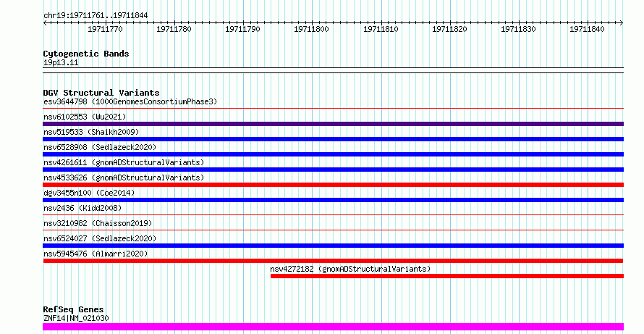Open dgv3455n100 (Coe2014) label

pyautogui.click(x=89, y=193)
